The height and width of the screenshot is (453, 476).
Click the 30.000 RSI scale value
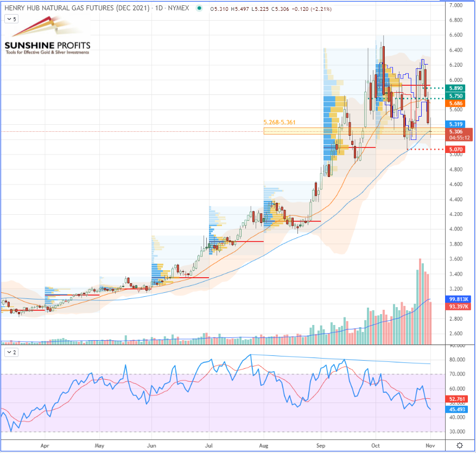point(457,431)
